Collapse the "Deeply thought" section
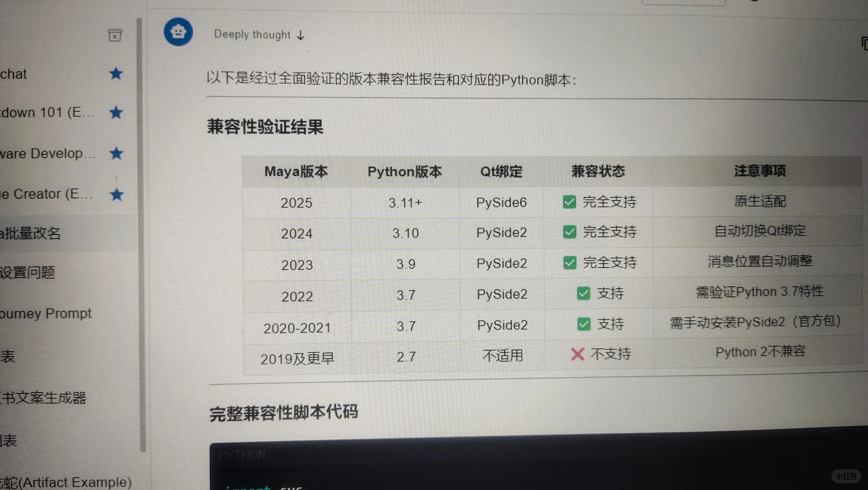Viewport: 868px width, 490px height. [x=301, y=35]
